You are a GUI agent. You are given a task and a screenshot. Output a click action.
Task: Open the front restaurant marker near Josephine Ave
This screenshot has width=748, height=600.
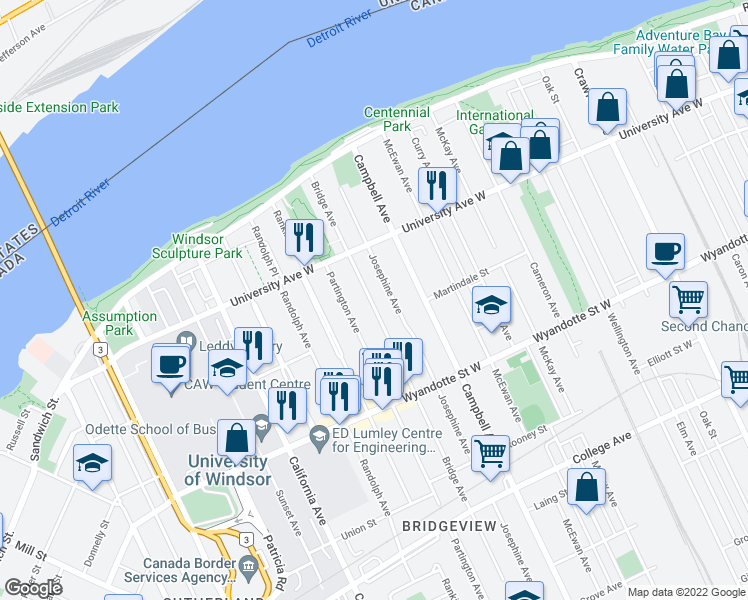[383, 382]
